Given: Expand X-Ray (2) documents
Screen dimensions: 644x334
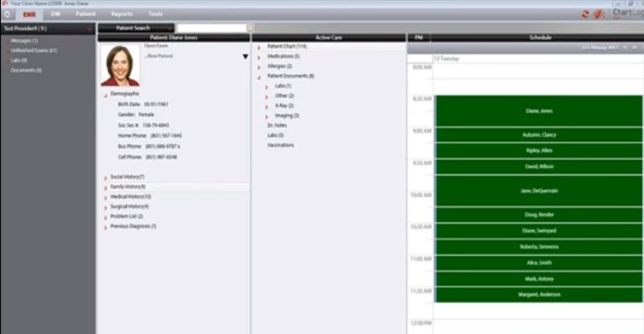Looking at the screenshot, I should (x=266, y=107).
